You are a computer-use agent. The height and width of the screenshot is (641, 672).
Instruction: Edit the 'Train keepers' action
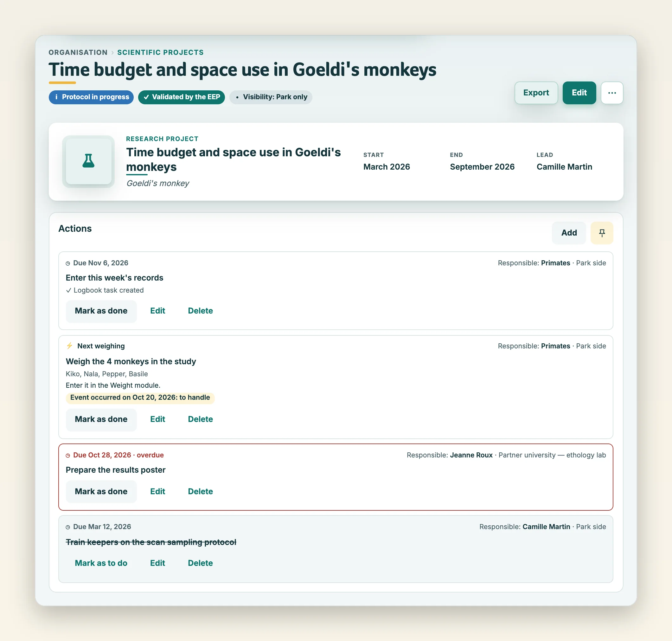click(x=157, y=563)
